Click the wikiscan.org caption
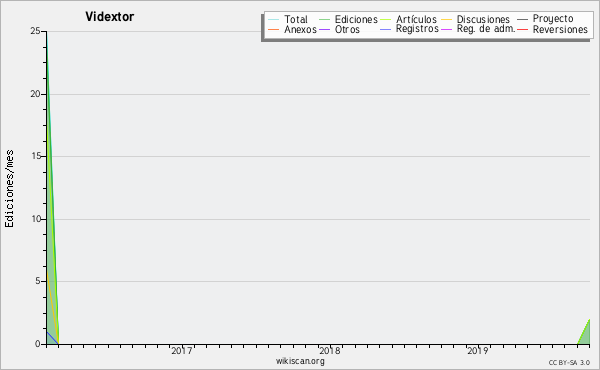600x370 pixels. click(300, 361)
